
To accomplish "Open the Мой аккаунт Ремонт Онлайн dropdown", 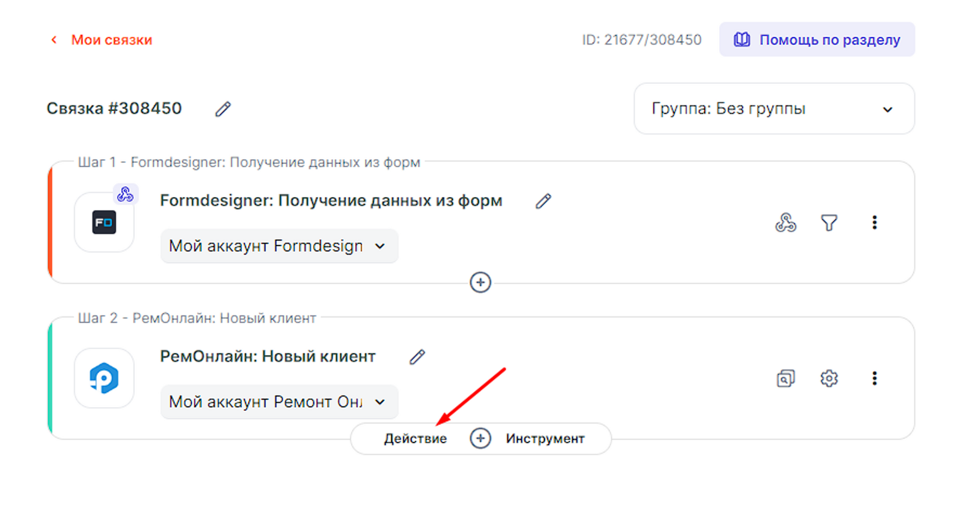I will point(279,402).
